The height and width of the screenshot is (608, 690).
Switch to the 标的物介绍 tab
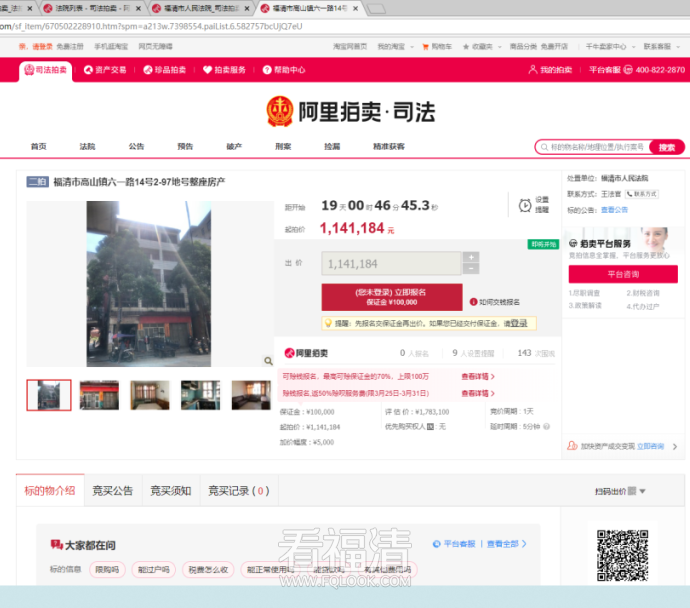point(50,491)
